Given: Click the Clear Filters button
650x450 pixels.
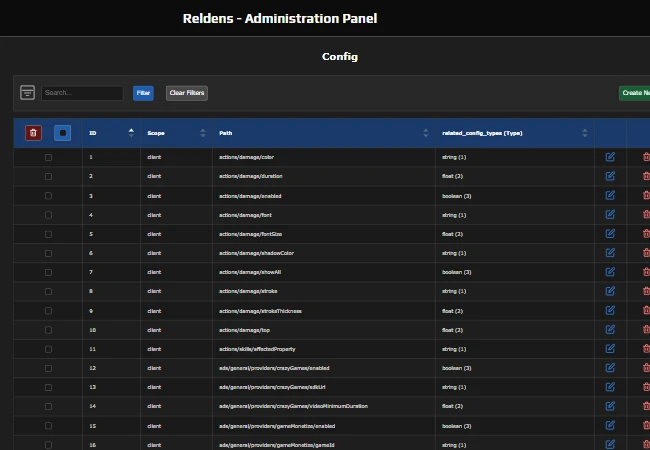Looking at the screenshot, I should [187, 93].
